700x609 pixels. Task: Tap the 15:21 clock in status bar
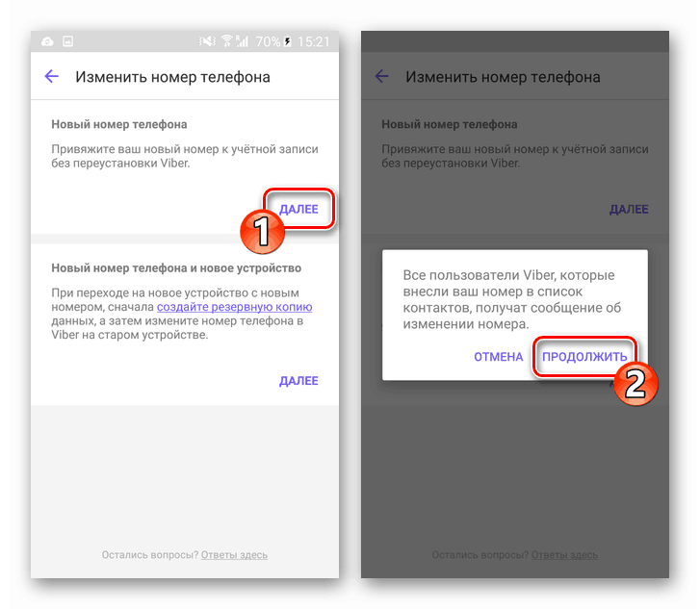[x=313, y=42]
